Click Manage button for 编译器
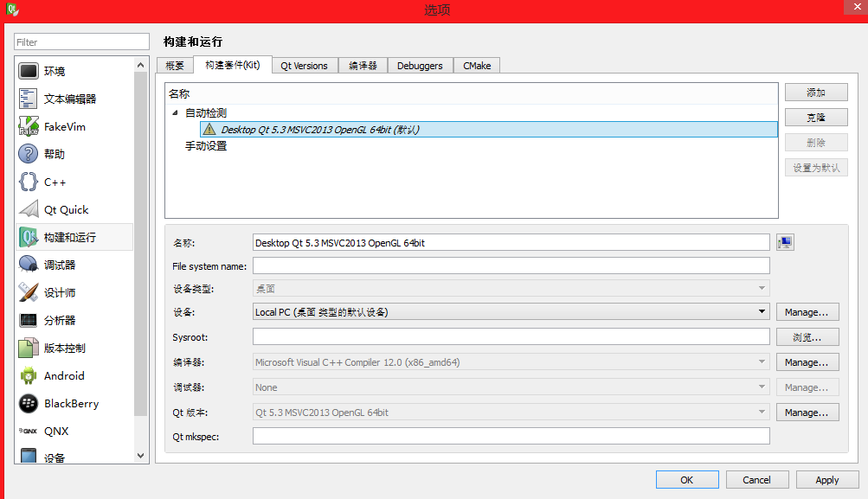Screen dimensions: 868x499 [x=807, y=362]
